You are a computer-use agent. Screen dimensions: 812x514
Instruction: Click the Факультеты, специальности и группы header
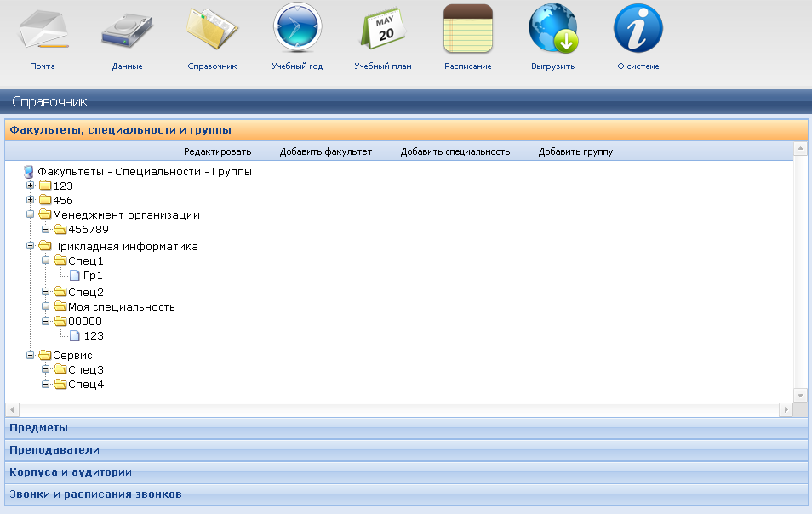click(x=406, y=130)
